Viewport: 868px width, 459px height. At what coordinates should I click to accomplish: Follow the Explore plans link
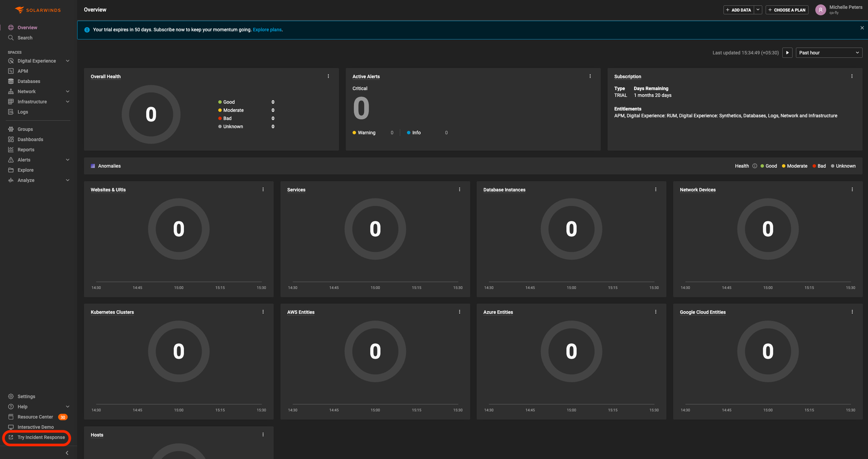[267, 30]
